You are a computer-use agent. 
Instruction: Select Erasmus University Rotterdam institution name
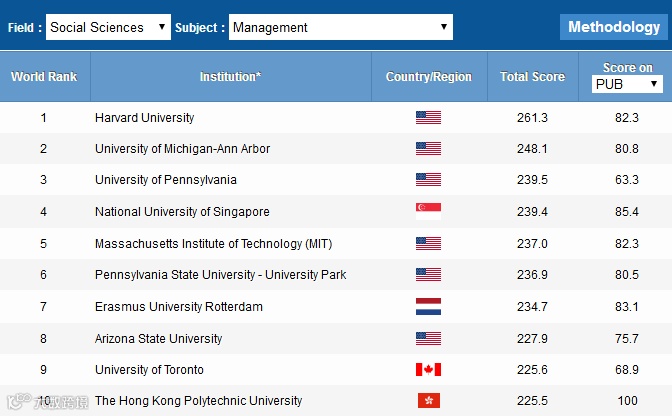[179, 307]
